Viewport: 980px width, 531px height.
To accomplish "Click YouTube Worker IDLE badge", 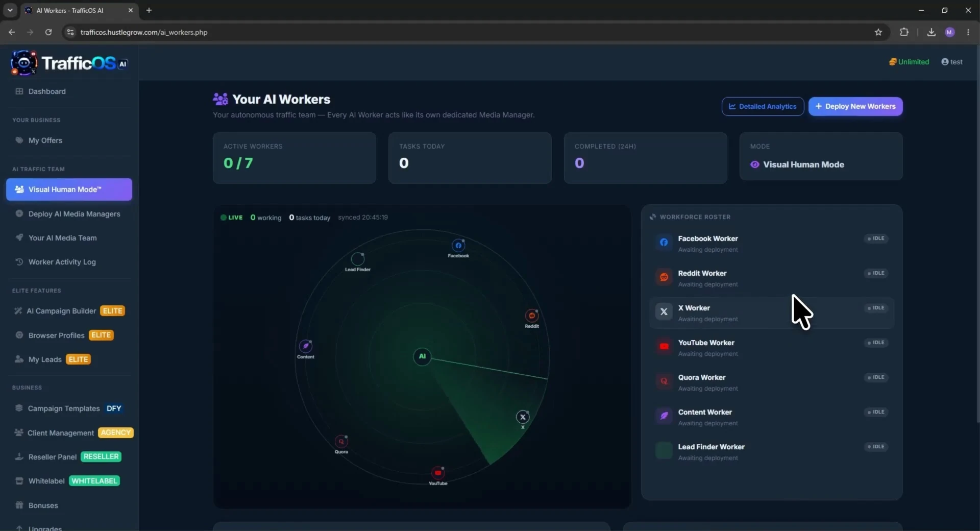I will (876, 343).
